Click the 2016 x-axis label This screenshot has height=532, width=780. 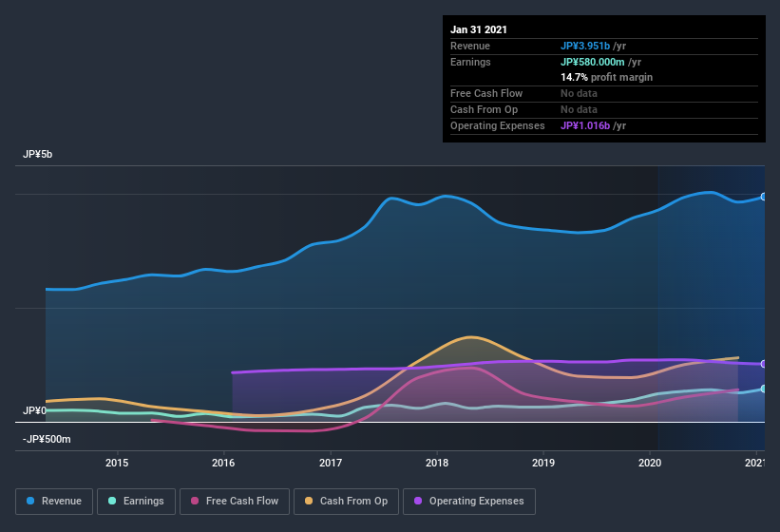pos(223,463)
